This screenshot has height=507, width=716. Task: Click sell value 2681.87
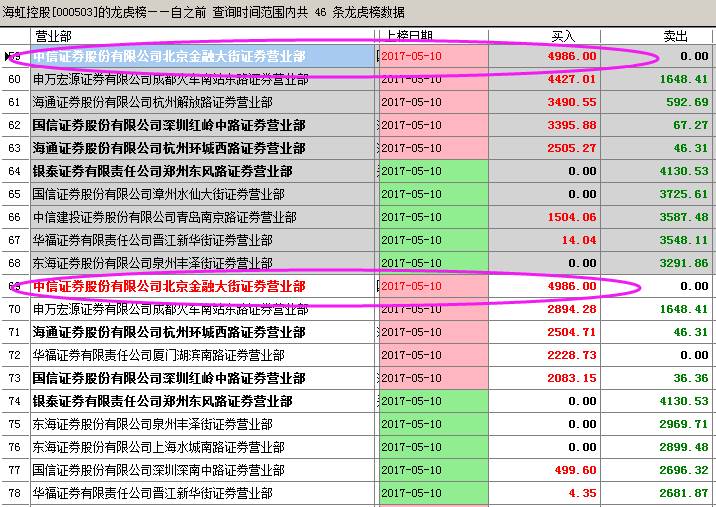684,493
